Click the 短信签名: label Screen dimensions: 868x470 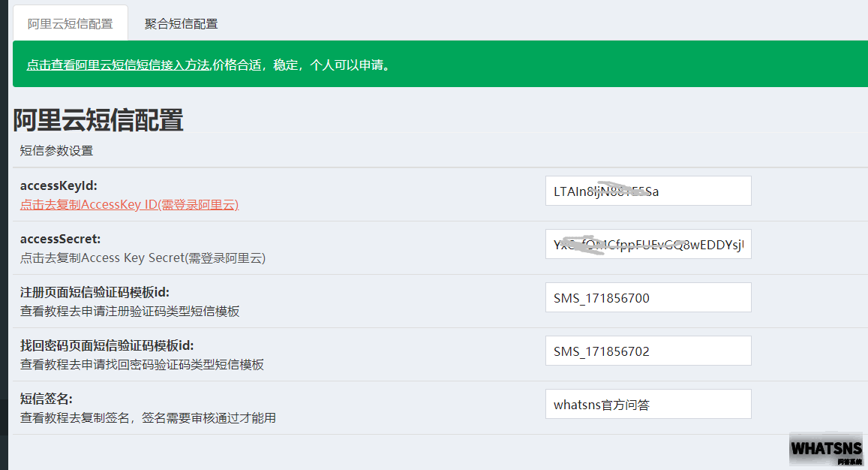(47, 399)
